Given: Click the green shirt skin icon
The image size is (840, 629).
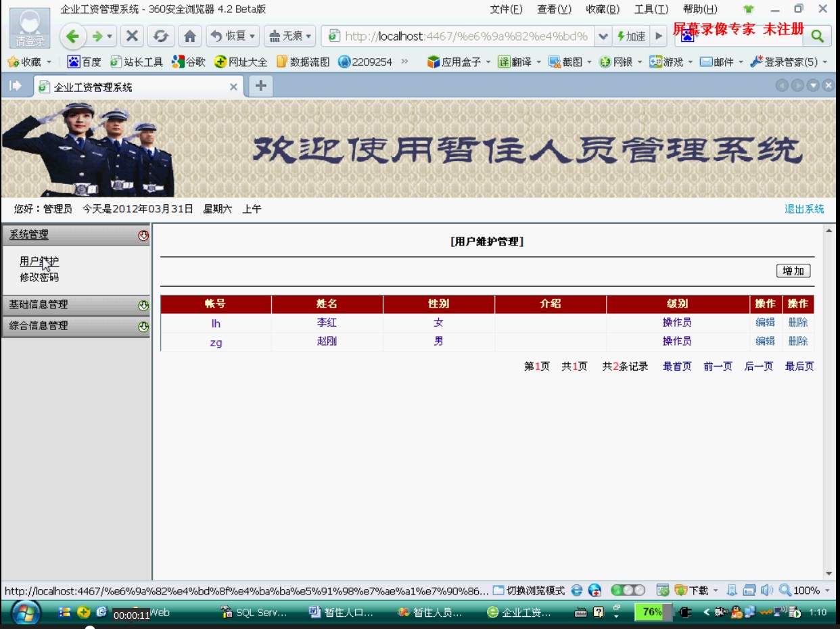Looking at the screenshot, I should 748,9.
